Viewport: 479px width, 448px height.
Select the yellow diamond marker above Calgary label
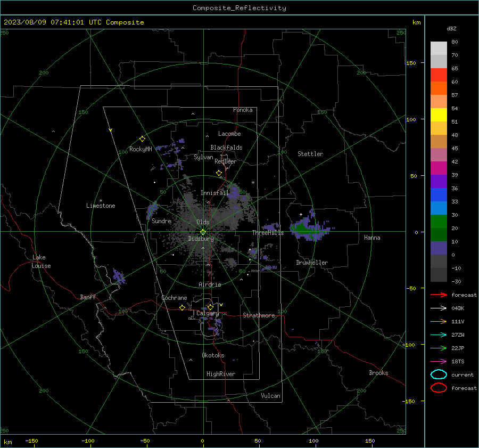click(210, 307)
